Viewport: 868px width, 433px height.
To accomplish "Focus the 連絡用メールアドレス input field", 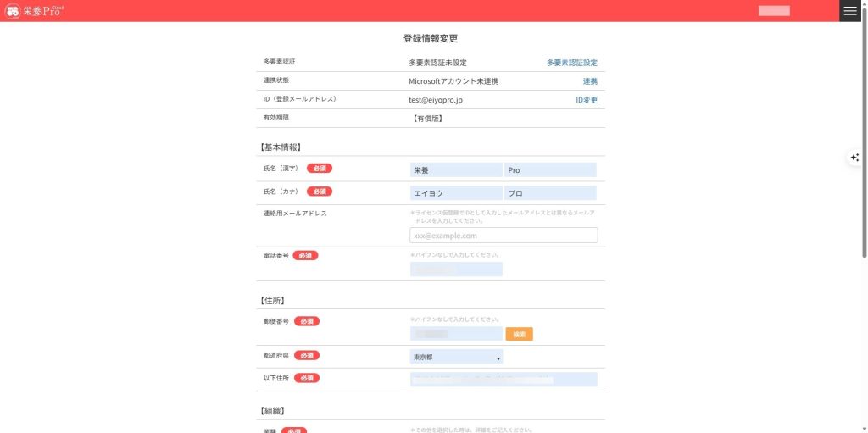I will coord(504,236).
